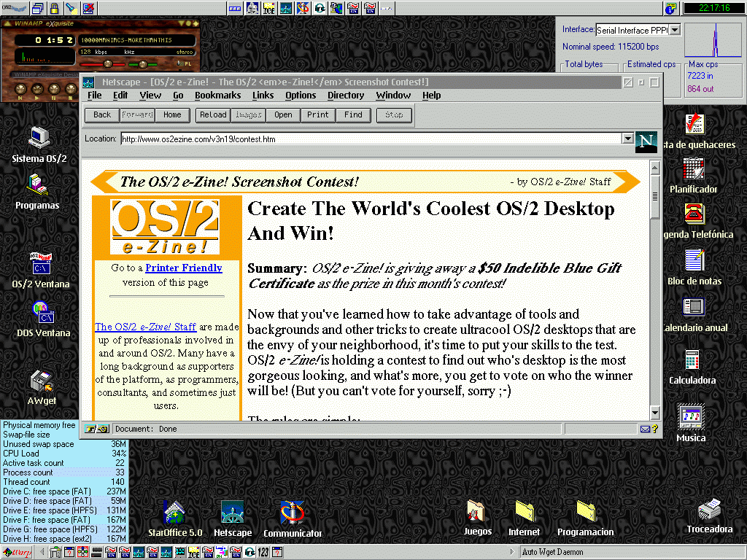747x560 pixels.
Task: Click the 123 icon in bottom taskbar
Action: coord(263,553)
